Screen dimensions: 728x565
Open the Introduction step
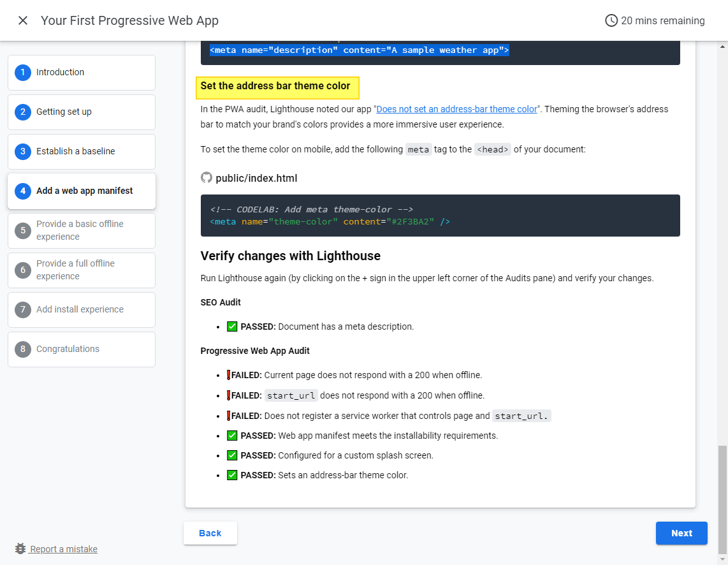click(x=82, y=73)
